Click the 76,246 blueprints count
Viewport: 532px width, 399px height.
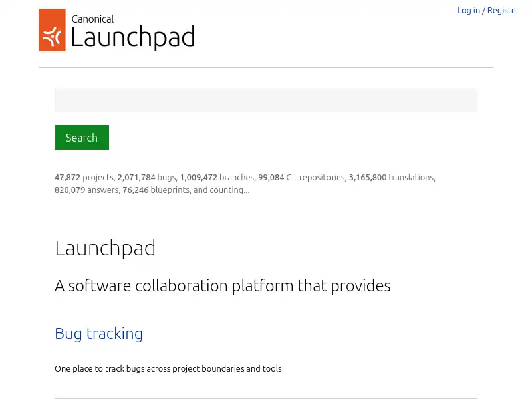(135, 190)
